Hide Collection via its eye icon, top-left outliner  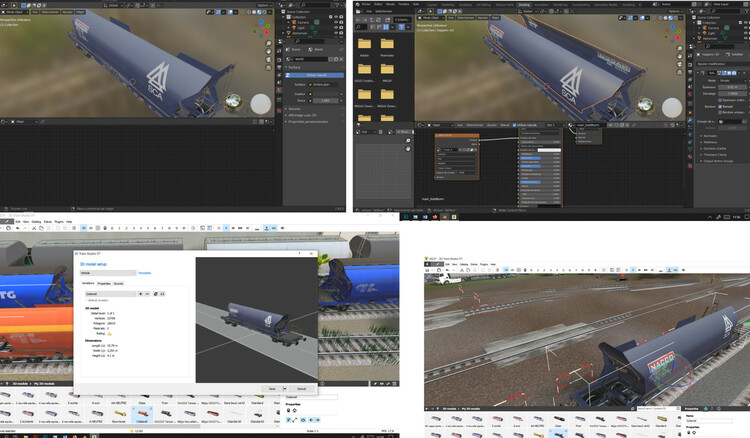click(336, 17)
